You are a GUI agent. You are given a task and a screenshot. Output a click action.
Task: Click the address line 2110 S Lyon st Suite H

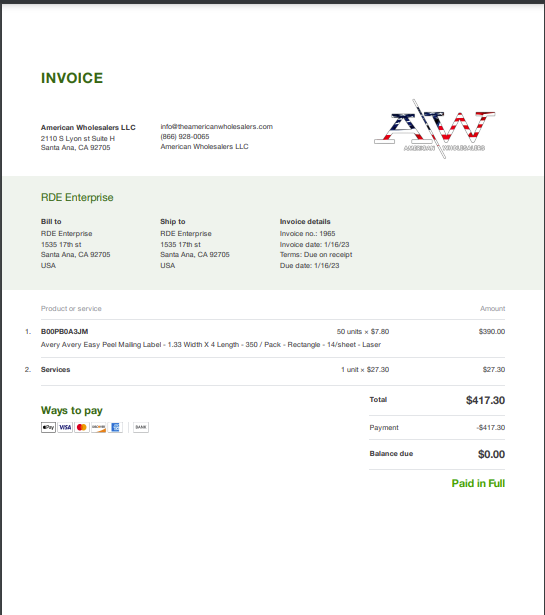coord(78,138)
